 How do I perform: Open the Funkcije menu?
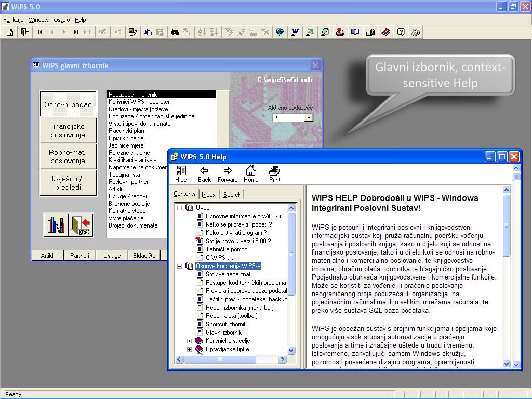click(13, 20)
